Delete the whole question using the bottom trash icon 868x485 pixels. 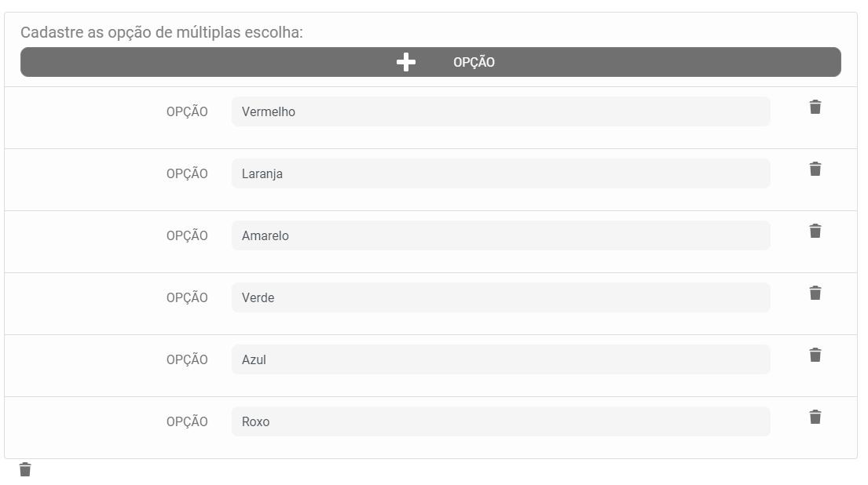[x=25, y=470]
